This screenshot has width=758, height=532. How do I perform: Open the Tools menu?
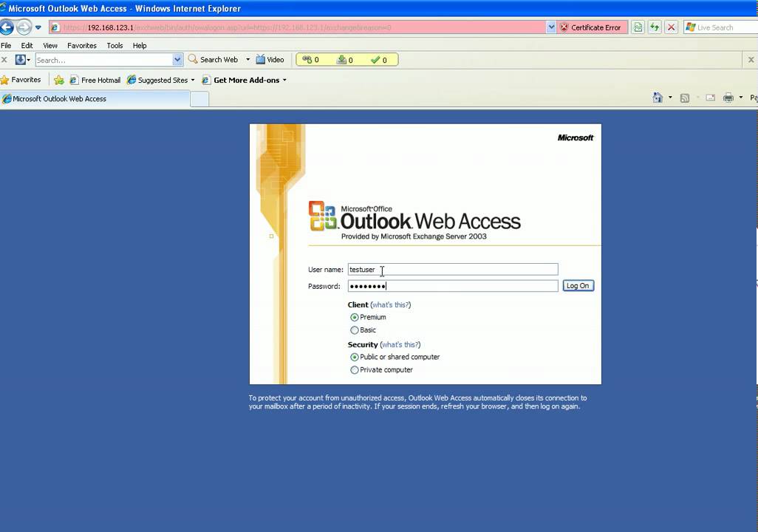(x=115, y=46)
